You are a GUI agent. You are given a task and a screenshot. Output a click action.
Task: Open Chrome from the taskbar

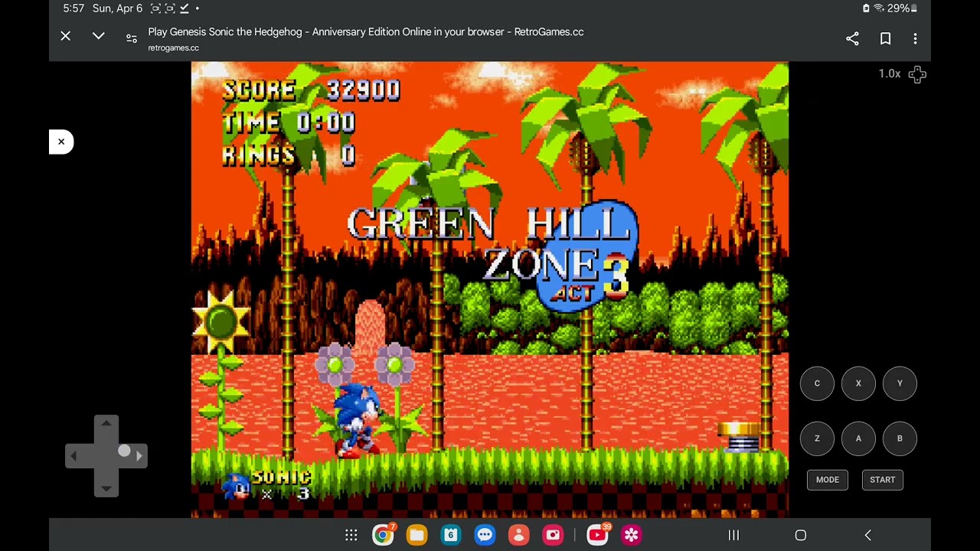[383, 535]
